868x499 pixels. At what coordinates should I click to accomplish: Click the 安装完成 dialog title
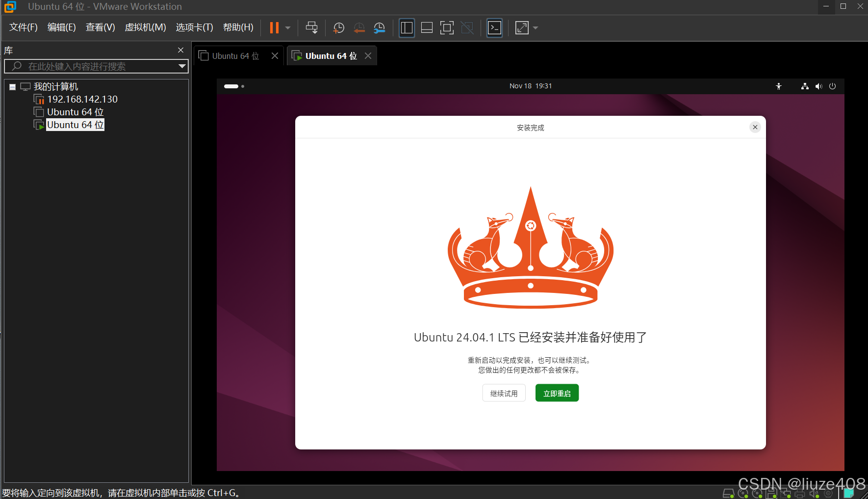pos(531,128)
